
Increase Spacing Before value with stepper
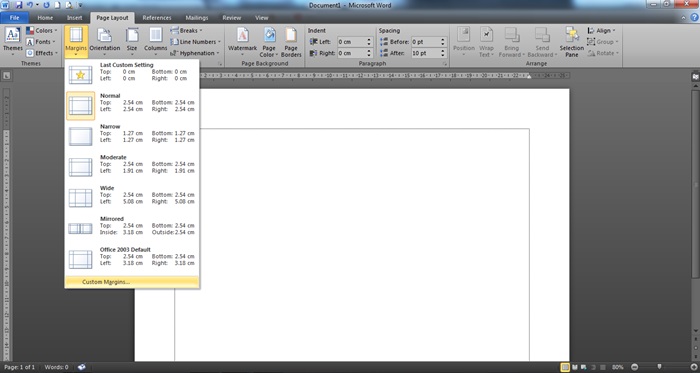[443, 39]
